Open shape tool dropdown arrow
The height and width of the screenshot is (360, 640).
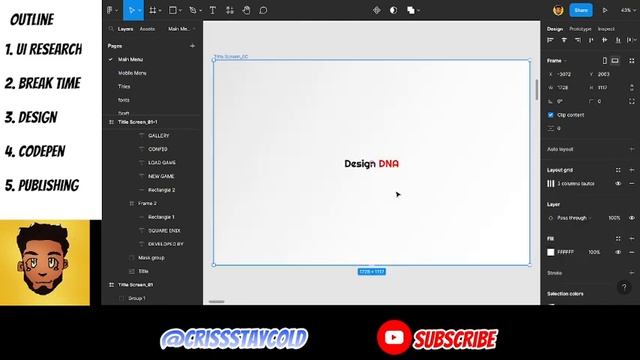(x=180, y=11)
